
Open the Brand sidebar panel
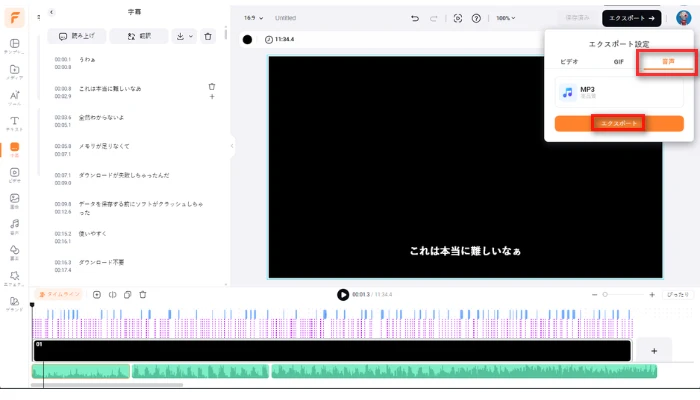(x=14, y=304)
